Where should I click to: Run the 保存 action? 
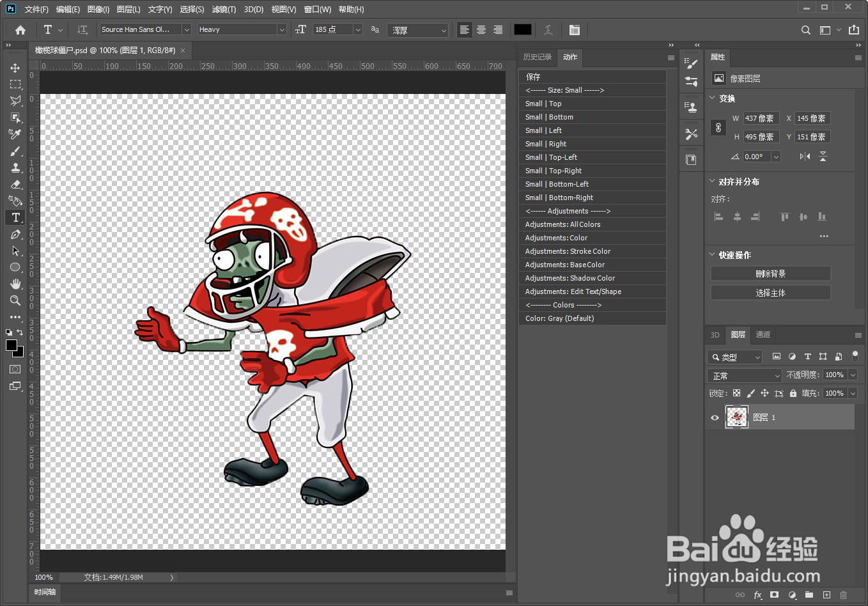pos(593,77)
